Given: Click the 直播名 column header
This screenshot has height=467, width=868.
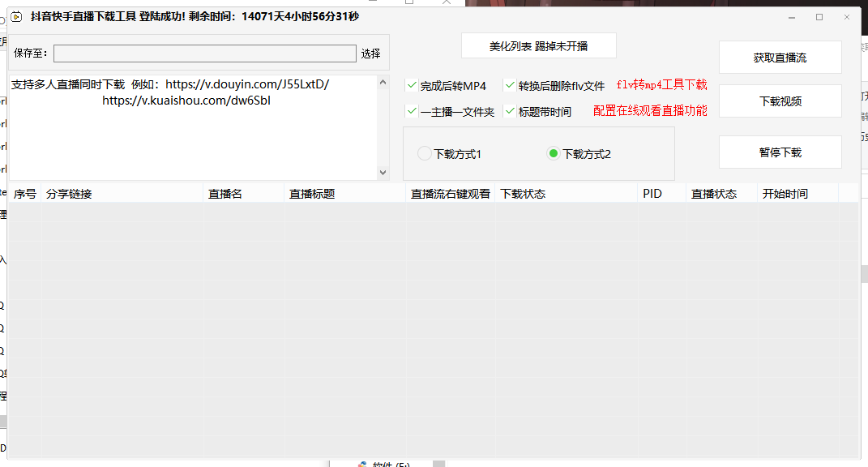Looking at the screenshot, I should pyautogui.click(x=244, y=193).
